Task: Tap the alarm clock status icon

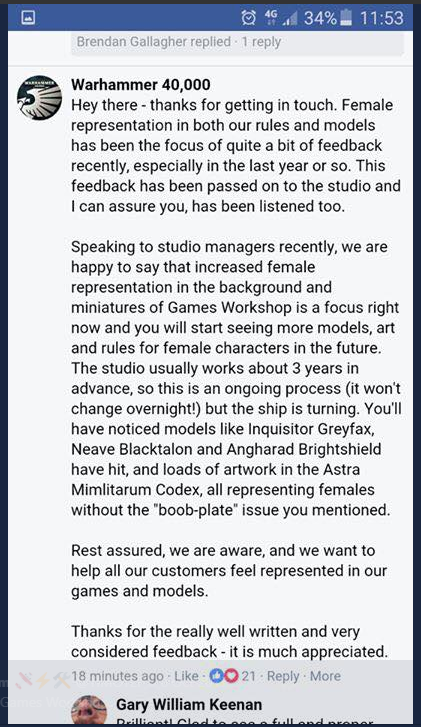Action: point(249,18)
